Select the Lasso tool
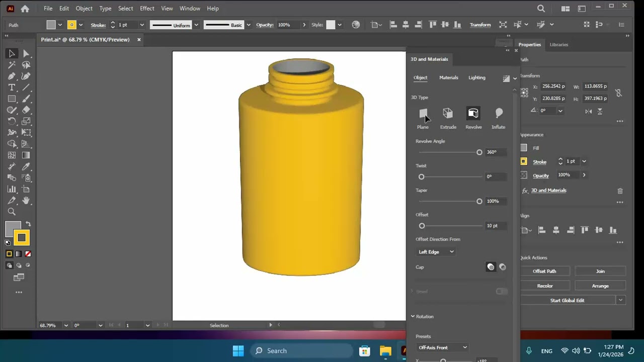Image resolution: width=644 pixels, height=362 pixels. (26, 65)
